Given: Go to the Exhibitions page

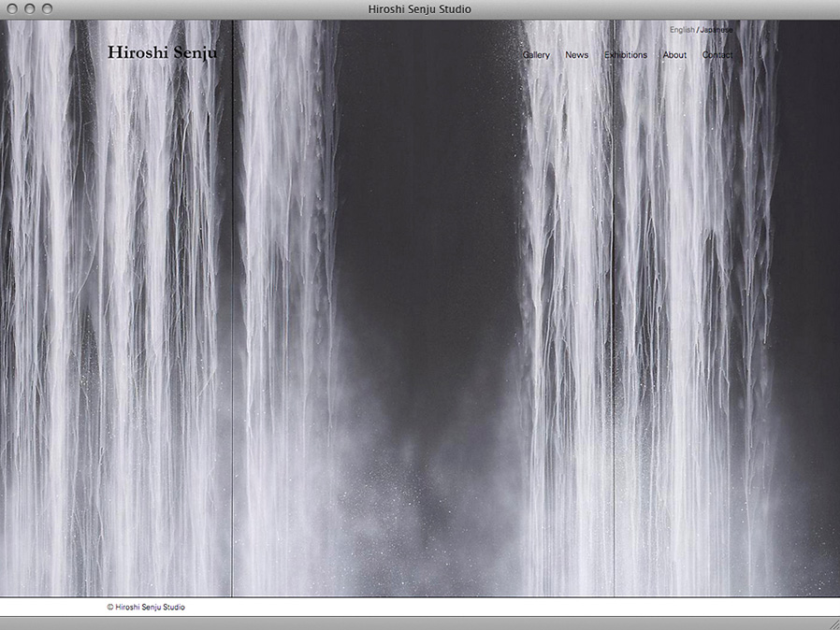Looking at the screenshot, I should click(626, 54).
